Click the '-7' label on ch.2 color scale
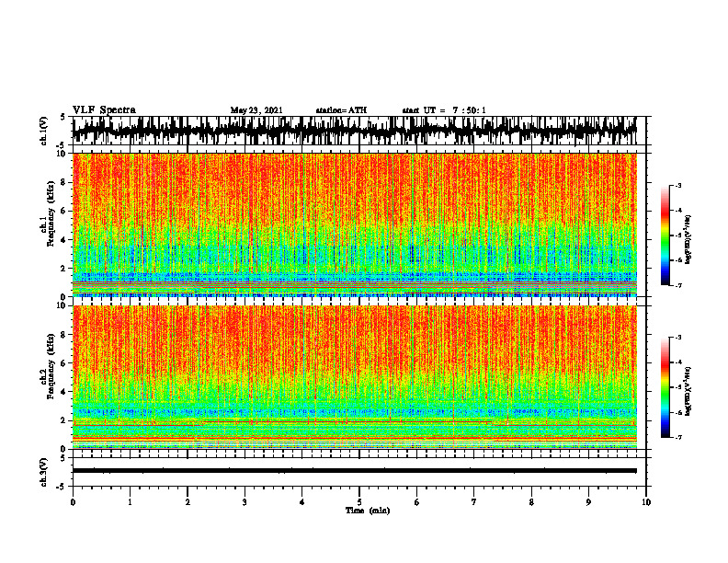This screenshot has height=563, width=728. [677, 437]
